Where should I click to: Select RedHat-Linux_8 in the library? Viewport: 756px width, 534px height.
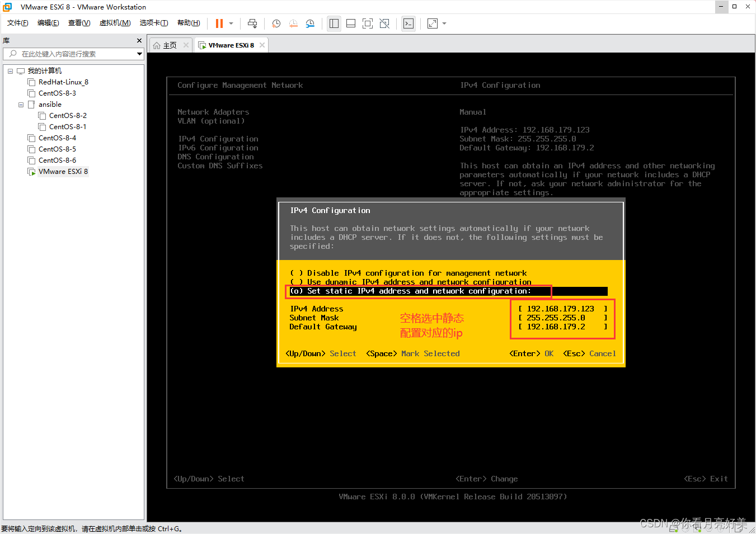[x=63, y=82]
